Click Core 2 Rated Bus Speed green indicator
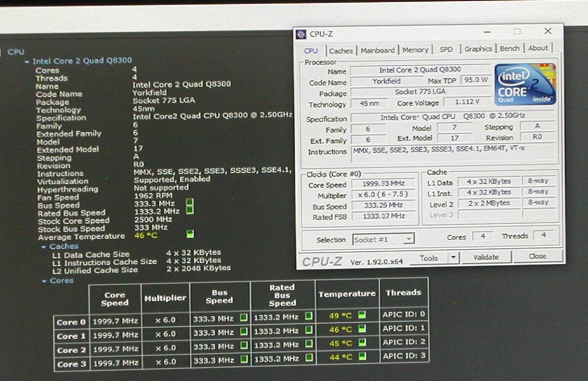The width and height of the screenshot is (588, 381). [x=309, y=344]
